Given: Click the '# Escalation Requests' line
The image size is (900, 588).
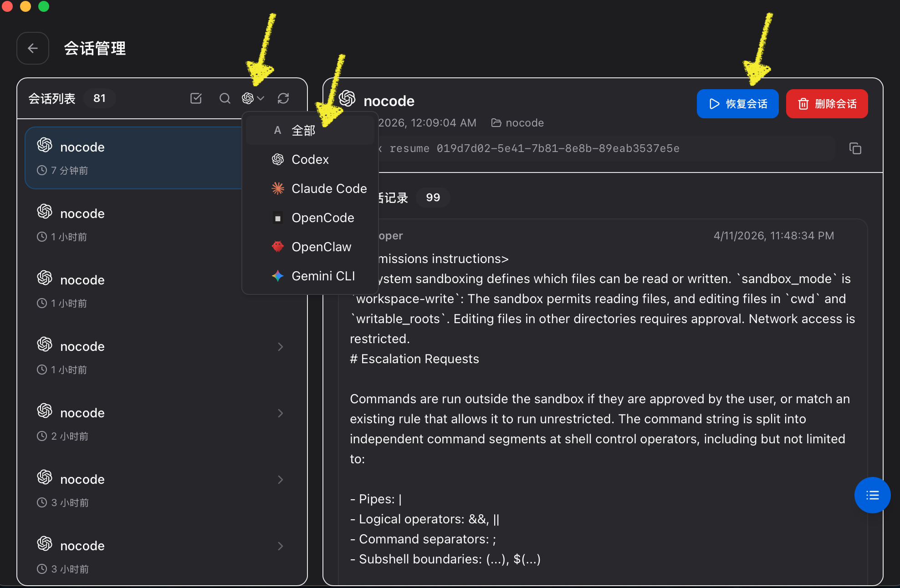Looking at the screenshot, I should pyautogui.click(x=414, y=359).
